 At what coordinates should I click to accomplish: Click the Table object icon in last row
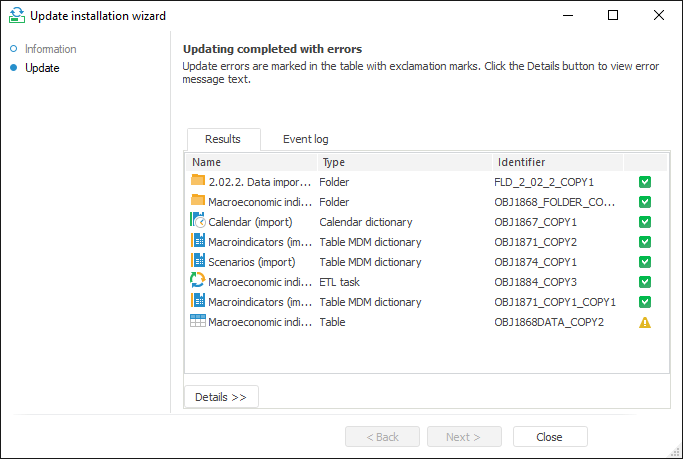(x=197, y=322)
